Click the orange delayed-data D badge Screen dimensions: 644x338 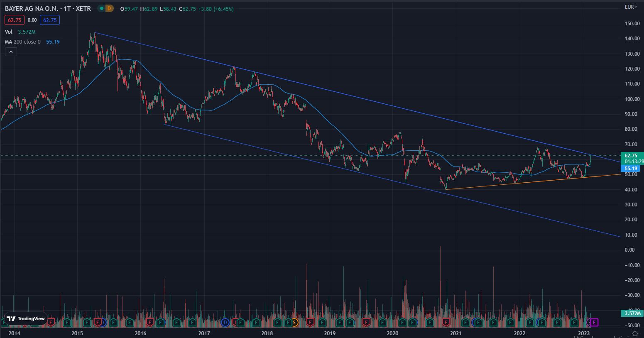click(109, 8)
